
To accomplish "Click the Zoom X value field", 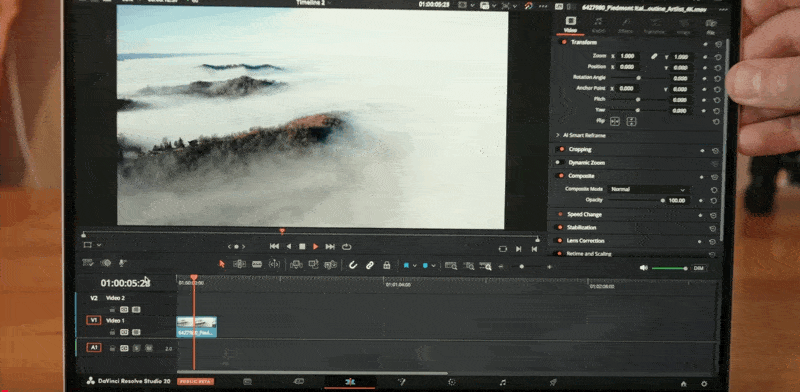I will click(628, 56).
